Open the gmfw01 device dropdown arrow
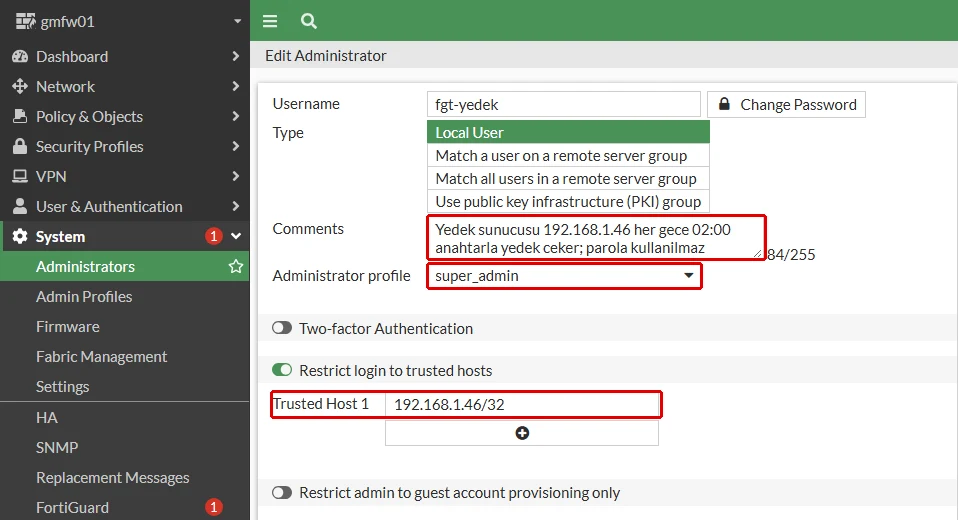 [x=237, y=21]
